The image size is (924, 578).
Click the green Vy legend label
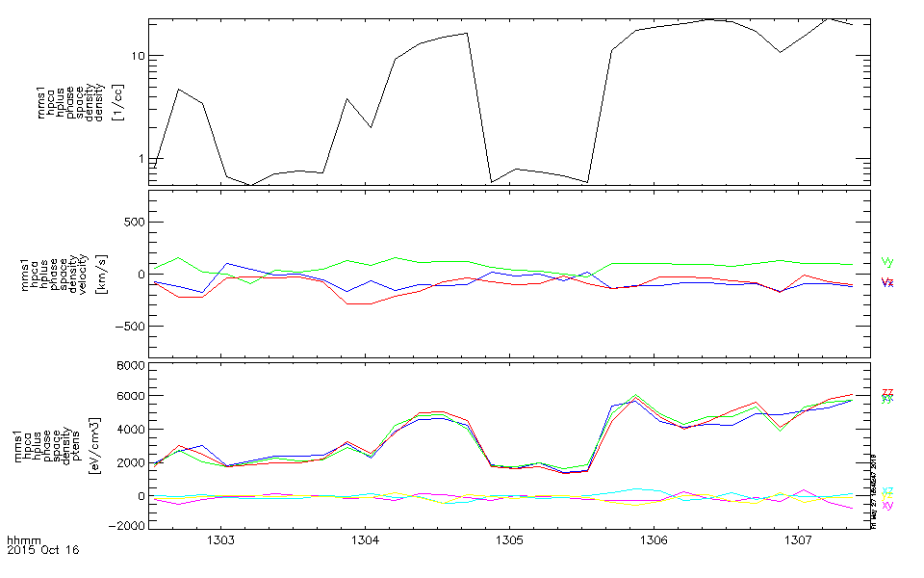coord(886,262)
